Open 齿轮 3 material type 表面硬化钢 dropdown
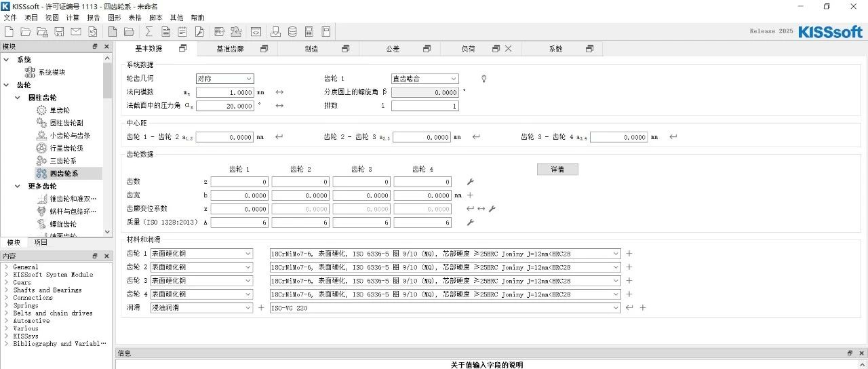The width and height of the screenshot is (868, 369). tap(201, 281)
